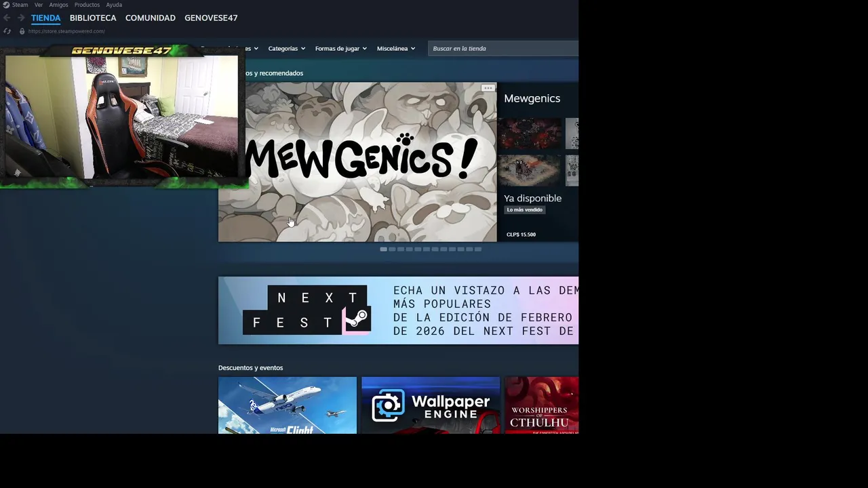Go forward with the right arrow button
The width and height of the screenshot is (868, 488).
tap(21, 18)
